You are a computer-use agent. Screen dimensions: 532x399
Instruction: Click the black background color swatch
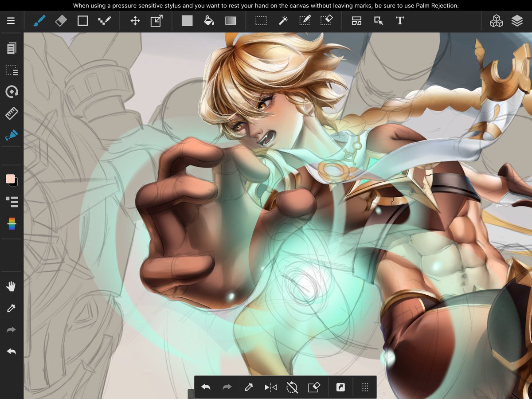[16, 184]
